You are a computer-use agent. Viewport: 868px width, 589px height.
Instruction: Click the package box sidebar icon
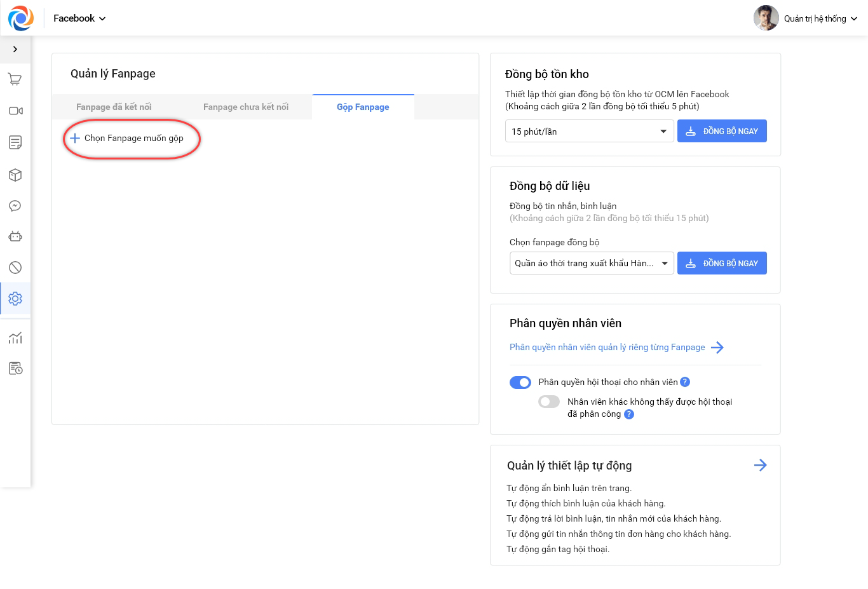15,175
